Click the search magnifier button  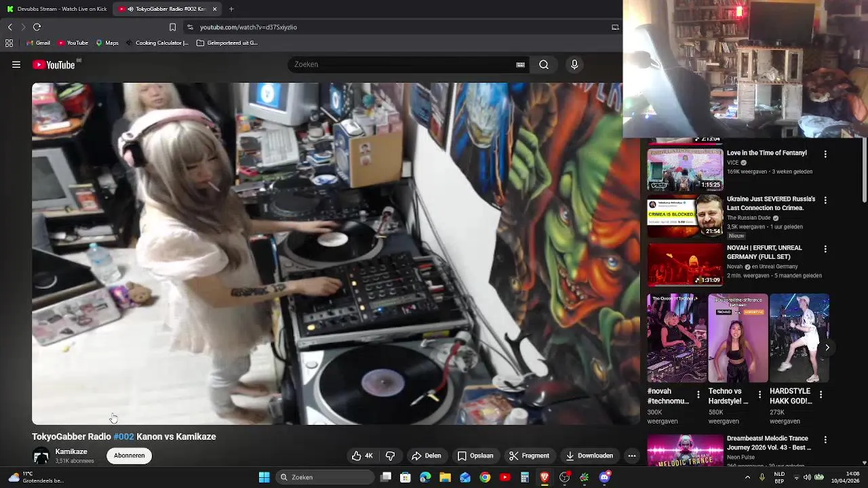click(x=544, y=64)
